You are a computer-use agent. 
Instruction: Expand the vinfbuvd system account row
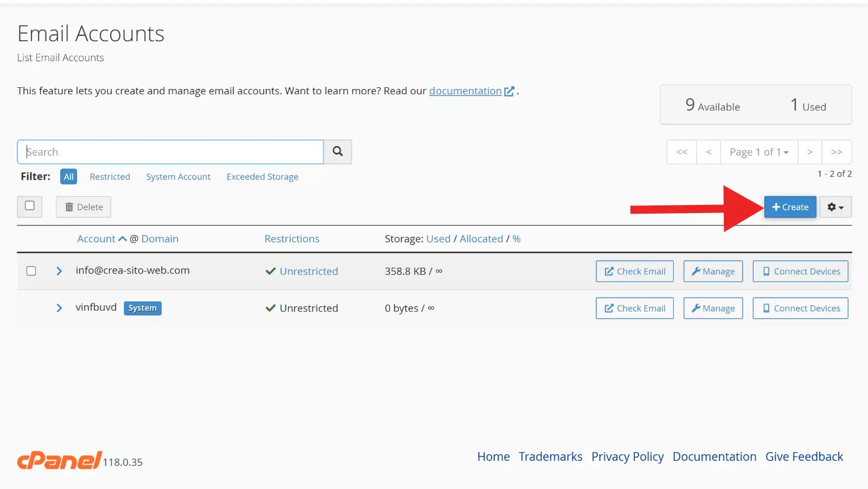[59, 308]
